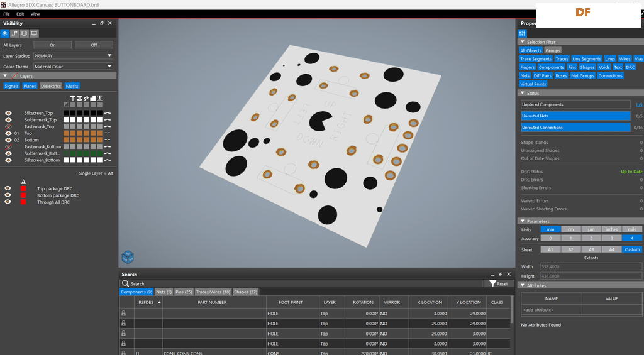Collapse the Layers section
This screenshot has height=355, width=644.
(x=5, y=76)
